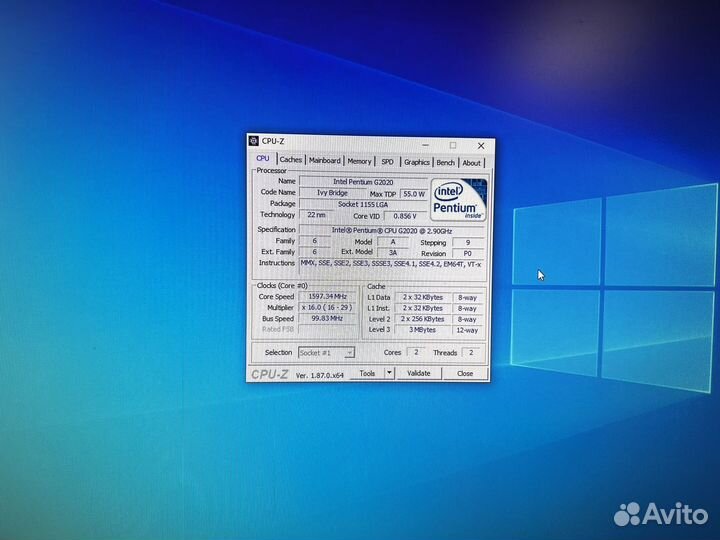Screen dimensions: 720x540
Task: Click the Cores count field
Action: 416,353
